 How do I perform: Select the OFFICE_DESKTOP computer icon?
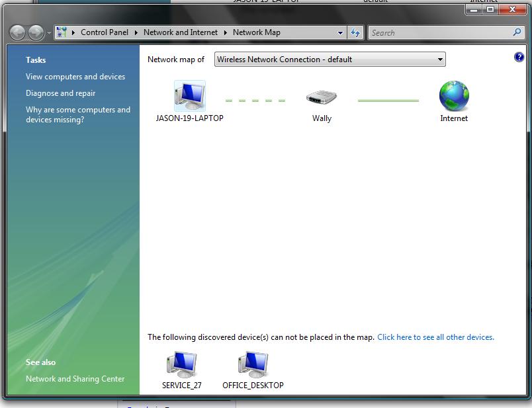coord(253,364)
